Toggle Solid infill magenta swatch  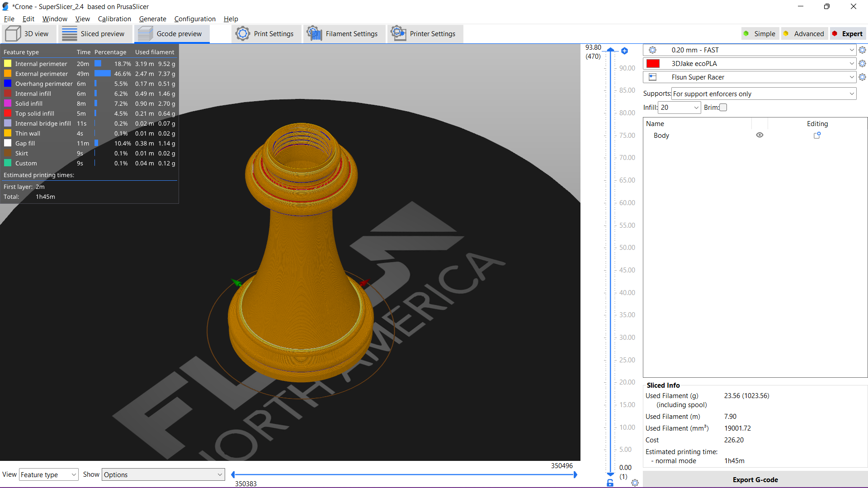(x=8, y=103)
